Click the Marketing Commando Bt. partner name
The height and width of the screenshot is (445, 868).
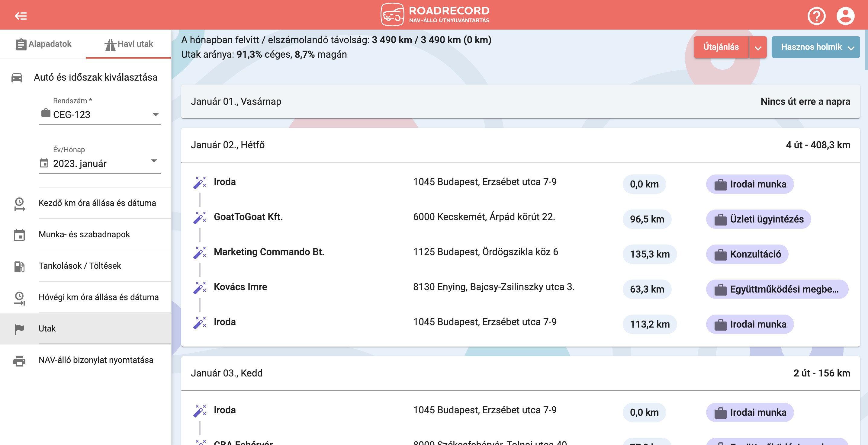pos(269,252)
